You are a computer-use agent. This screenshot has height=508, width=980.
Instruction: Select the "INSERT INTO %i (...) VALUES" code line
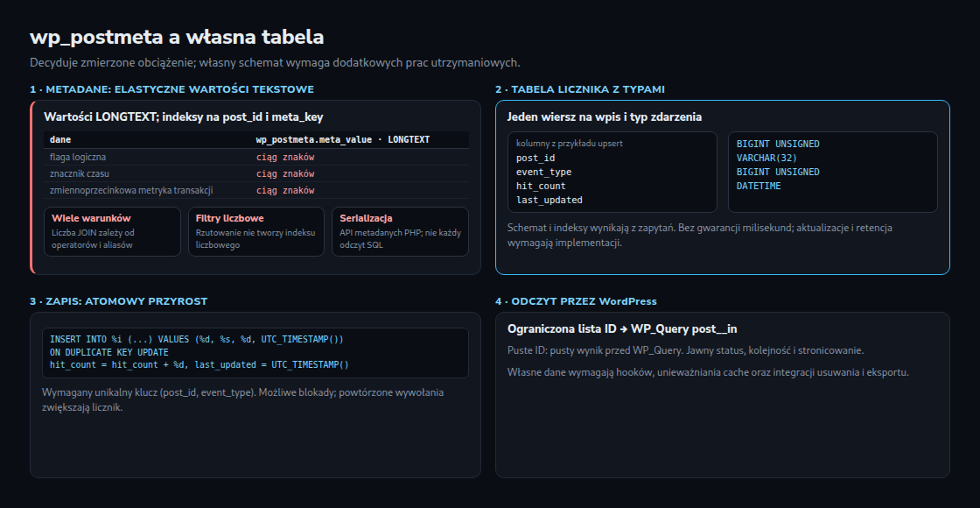coord(197,339)
